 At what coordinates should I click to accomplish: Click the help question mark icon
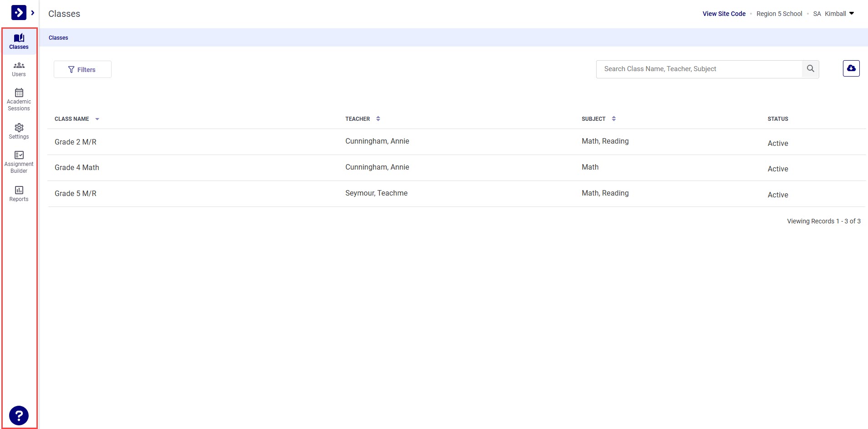(x=19, y=415)
